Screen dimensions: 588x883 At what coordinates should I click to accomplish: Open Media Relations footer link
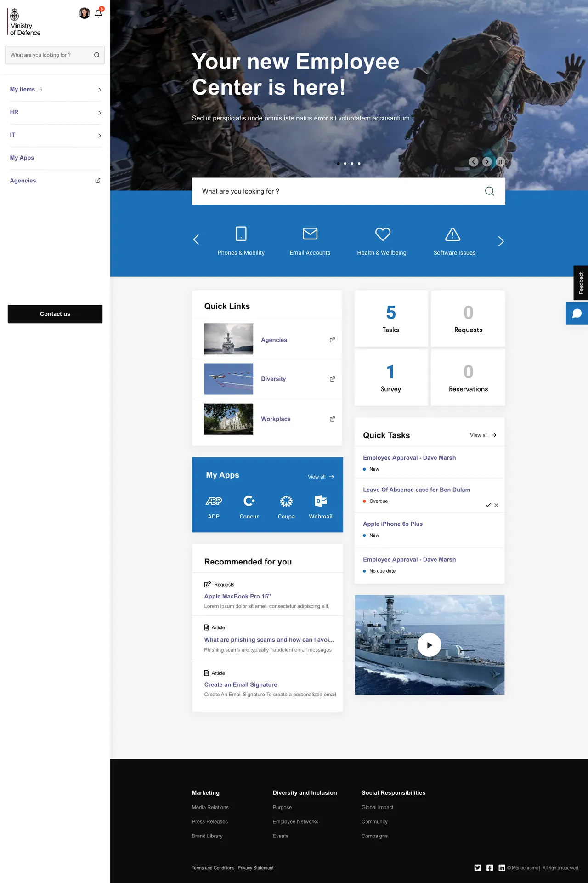click(210, 808)
